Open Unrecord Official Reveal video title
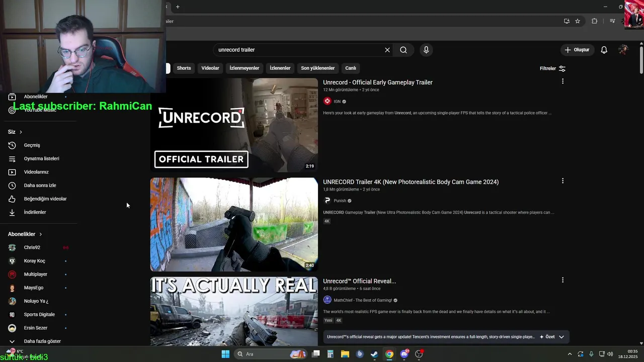 [x=360, y=281]
